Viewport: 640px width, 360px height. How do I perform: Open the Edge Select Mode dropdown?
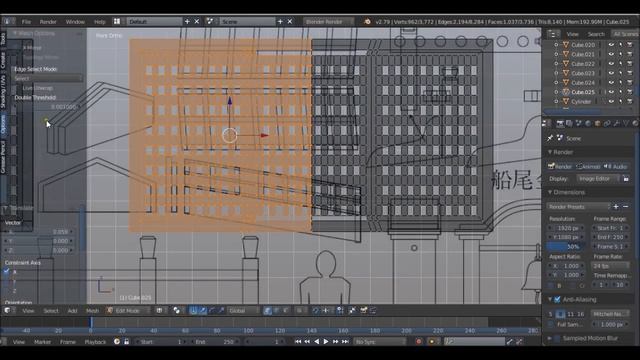pos(48,78)
